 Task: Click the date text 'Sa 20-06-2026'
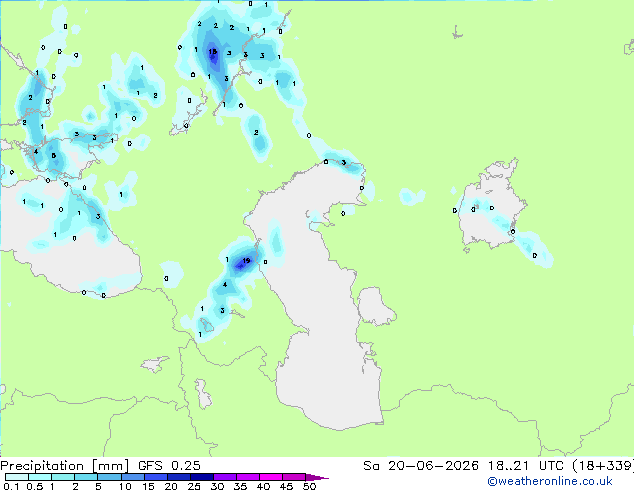pos(421,466)
